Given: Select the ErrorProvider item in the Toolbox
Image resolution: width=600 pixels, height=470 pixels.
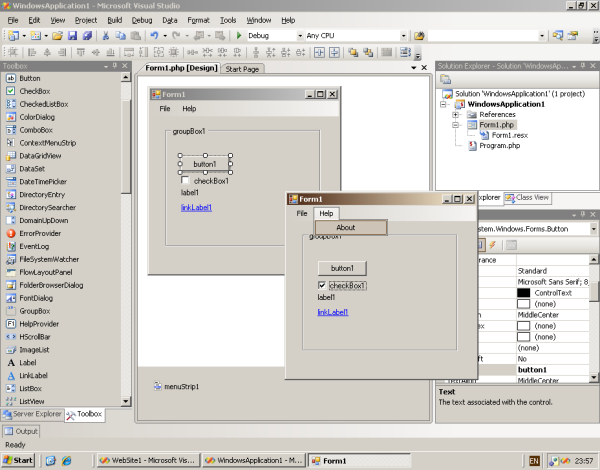Looking at the screenshot, I should (40, 233).
